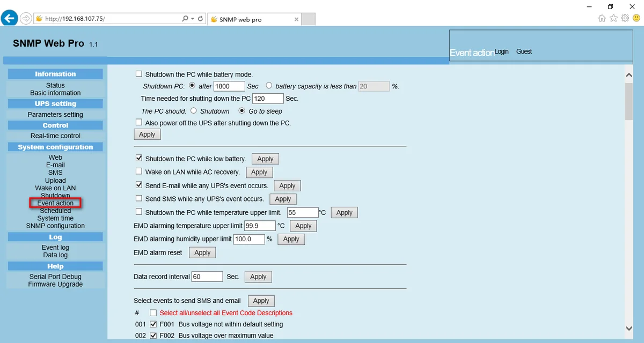Click the address bar refresh icon
This screenshot has width=644, height=343.
click(x=201, y=18)
